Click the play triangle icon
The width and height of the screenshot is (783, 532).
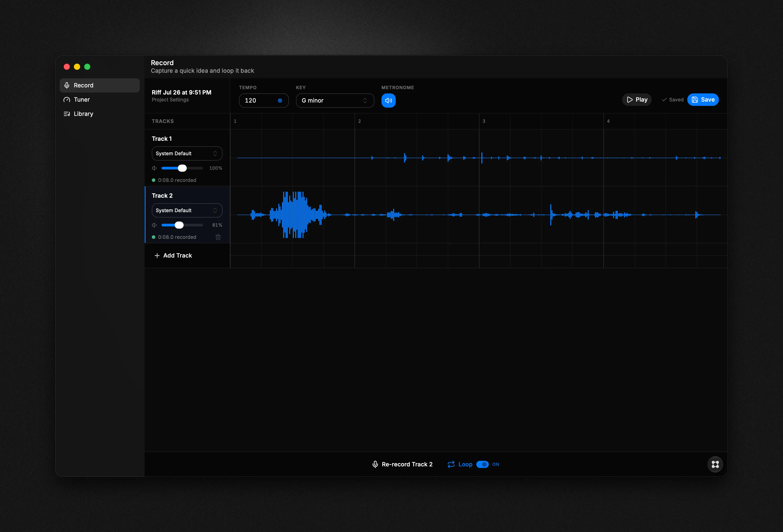(x=629, y=100)
